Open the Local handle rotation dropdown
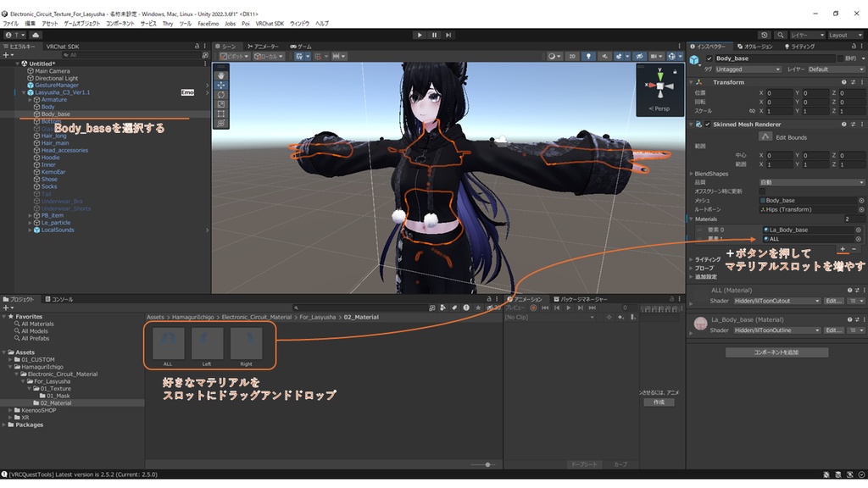Viewport: 868px width, 488px height. [269, 56]
